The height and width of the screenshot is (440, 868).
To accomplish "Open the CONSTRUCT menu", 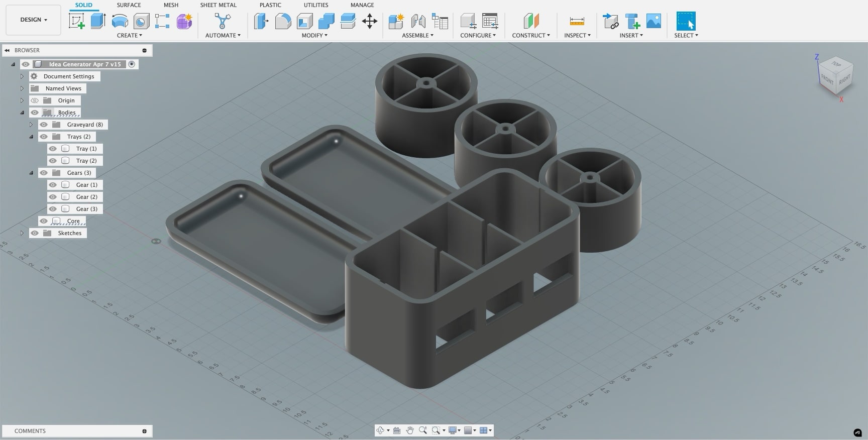I will click(531, 35).
